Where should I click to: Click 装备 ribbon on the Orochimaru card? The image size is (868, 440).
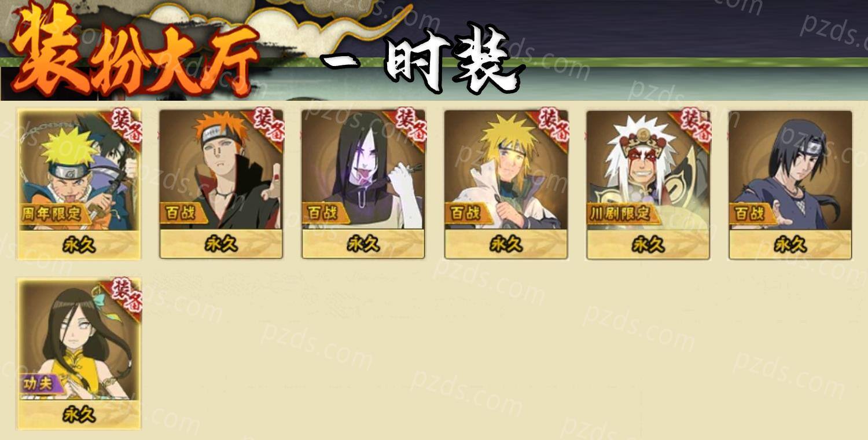[x=409, y=123]
